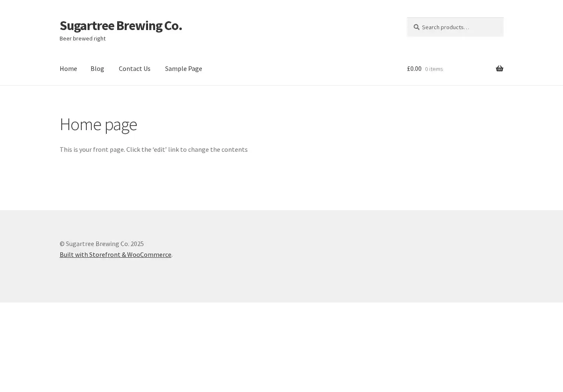Click the basket icon in the header
The height and width of the screenshot is (392, 563).
pyautogui.click(x=499, y=69)
